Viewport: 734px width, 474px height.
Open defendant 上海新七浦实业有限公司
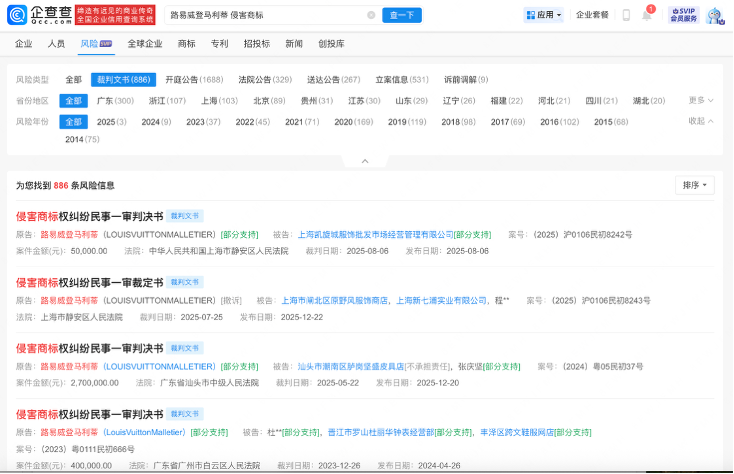tap(441, 300)
